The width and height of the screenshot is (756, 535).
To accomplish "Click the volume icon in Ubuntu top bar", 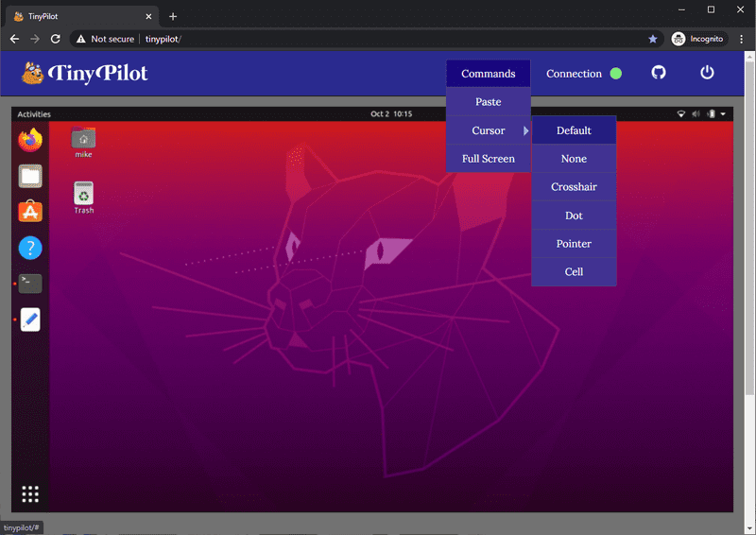I will coord(696,114).
